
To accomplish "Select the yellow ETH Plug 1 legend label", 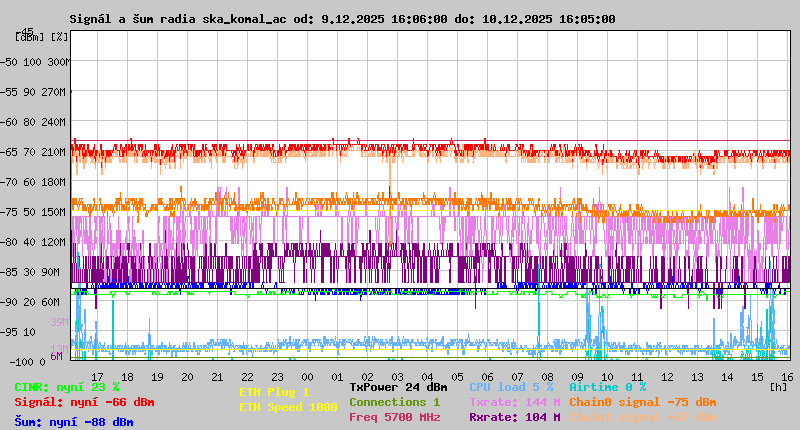I will [x=274, y=392].
